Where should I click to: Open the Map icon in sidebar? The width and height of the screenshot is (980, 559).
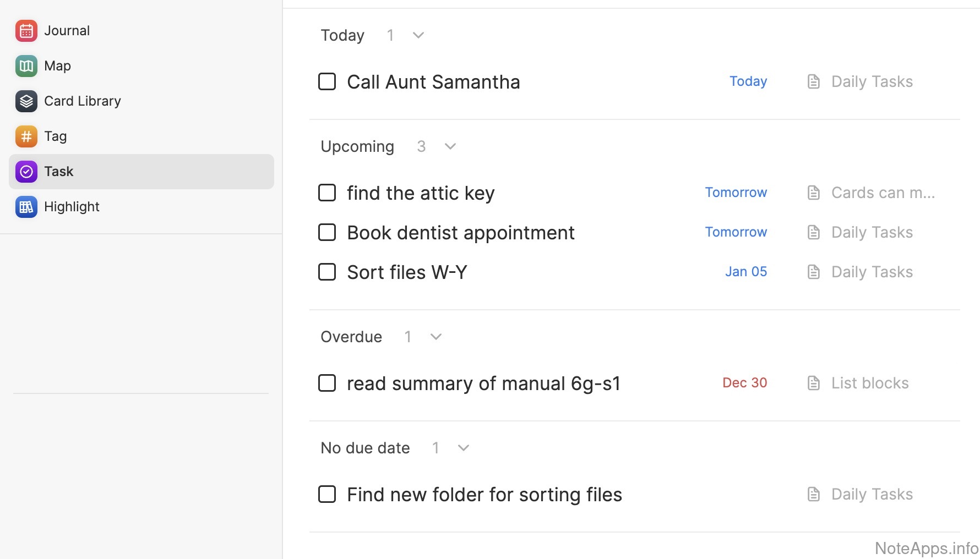click(26, 66)
